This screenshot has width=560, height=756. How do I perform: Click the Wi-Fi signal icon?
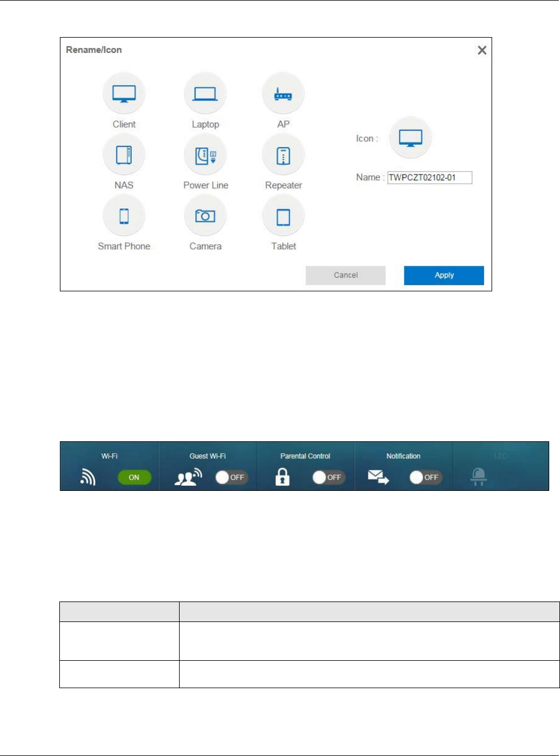(88, 477)
